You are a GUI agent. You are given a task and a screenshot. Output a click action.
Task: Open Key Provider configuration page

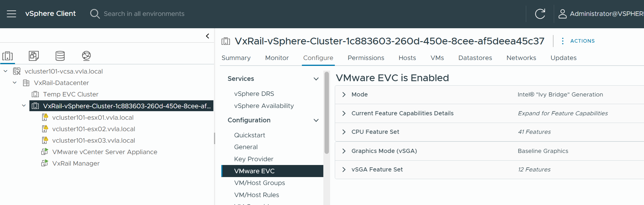click(x=254, y=159)
